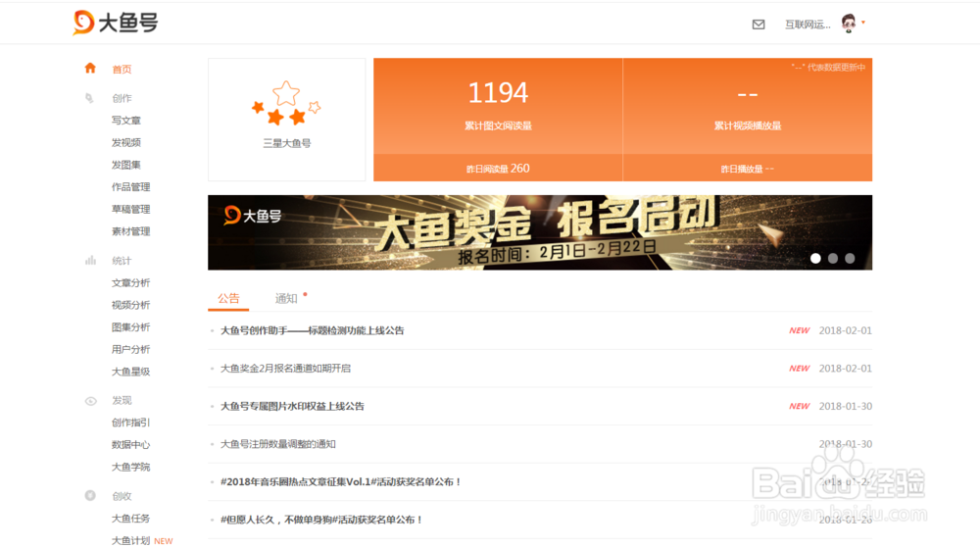This screenshot has height=548, width=980.
Task: Click the 发现 eye icon
Action: pyautogui.click(x=90, y=401)
